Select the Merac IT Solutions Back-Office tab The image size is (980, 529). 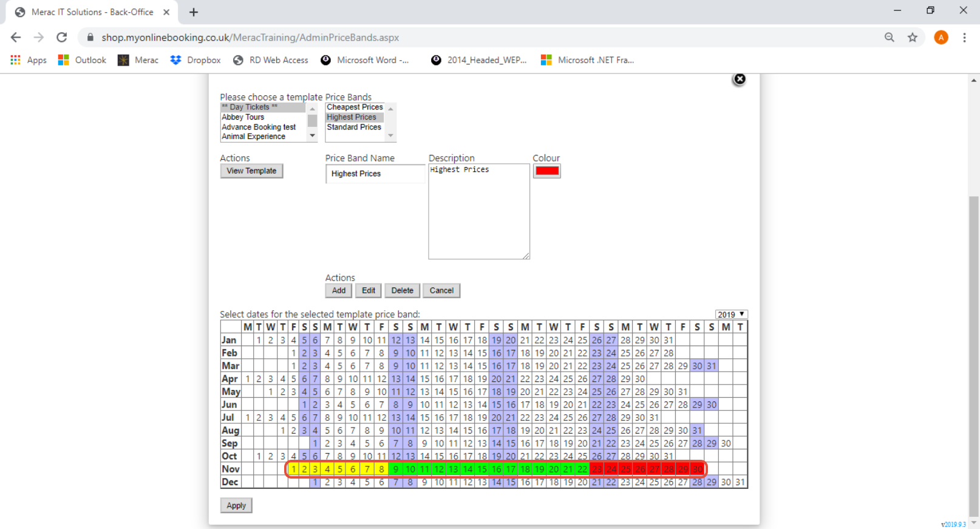(92, 12)
